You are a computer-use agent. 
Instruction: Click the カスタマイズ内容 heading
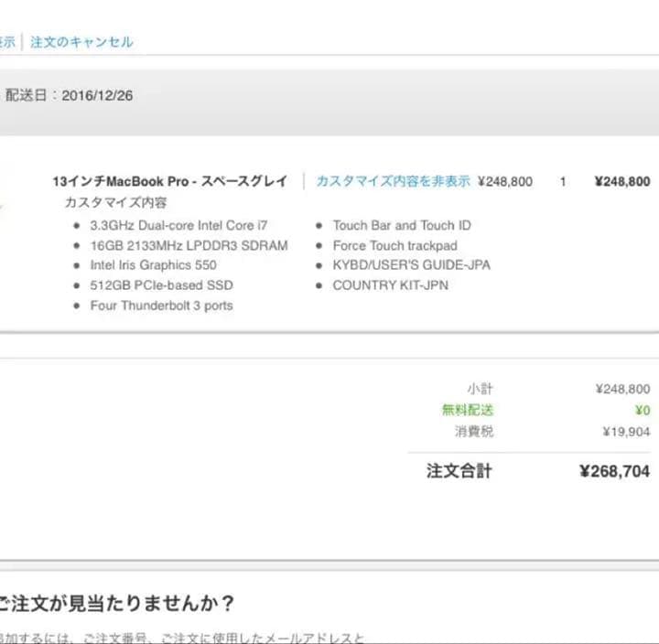coord(116,202)
